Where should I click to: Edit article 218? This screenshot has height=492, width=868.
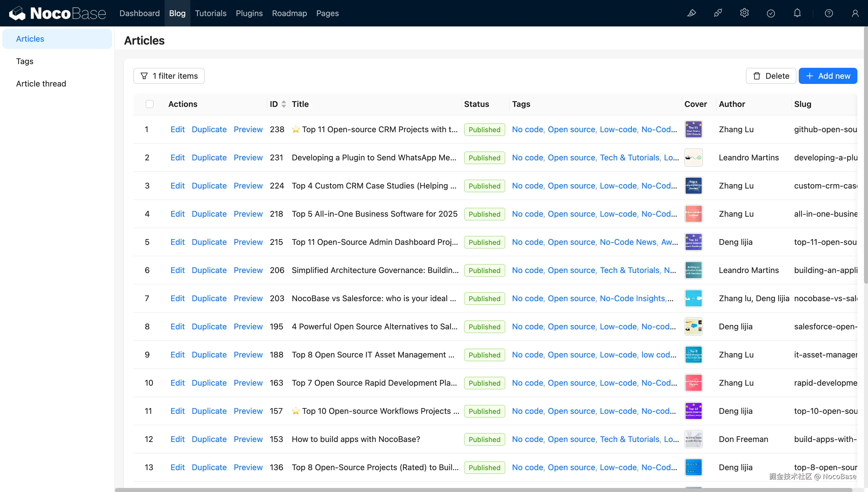coord(178,214)
